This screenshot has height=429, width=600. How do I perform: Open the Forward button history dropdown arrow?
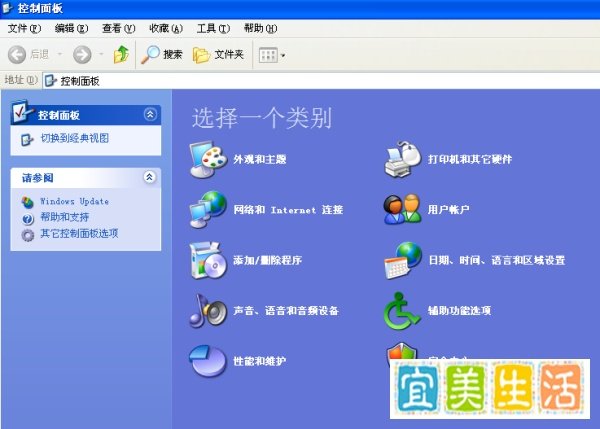tap(101, 54)
